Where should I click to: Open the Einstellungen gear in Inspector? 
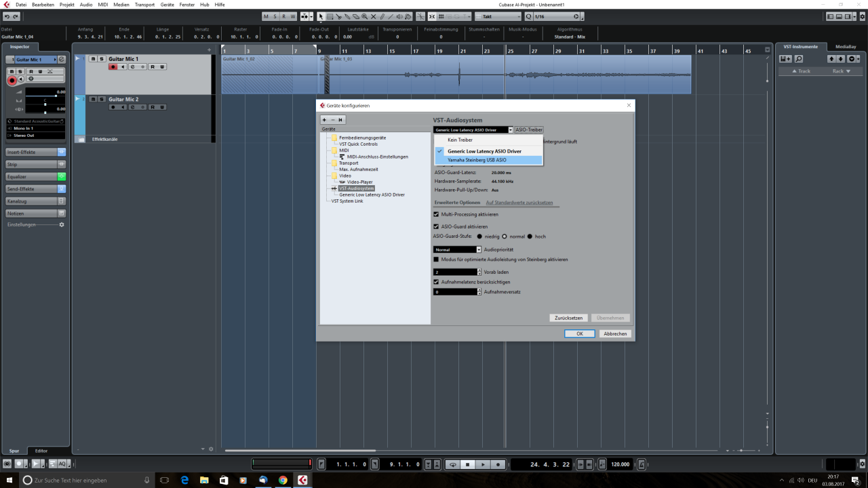pyautogui.click(x=62, y=224)
